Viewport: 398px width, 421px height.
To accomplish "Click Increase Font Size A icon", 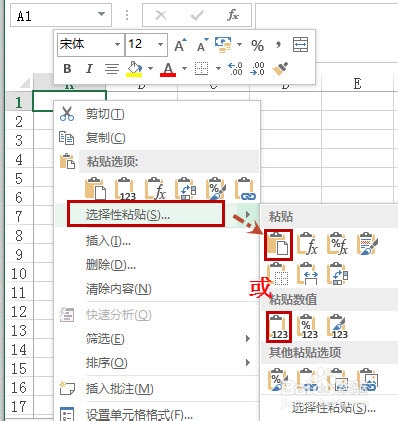I will coord(181,45).
